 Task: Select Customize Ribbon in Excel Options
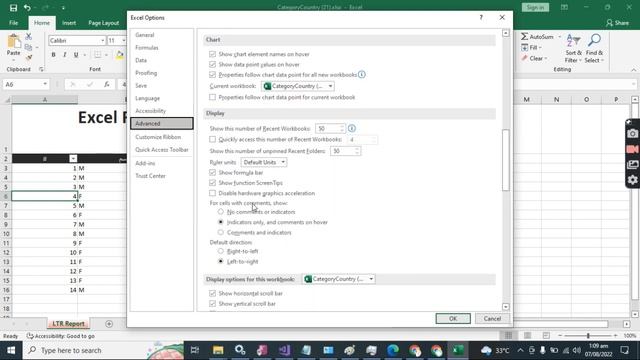click(162, 137)
